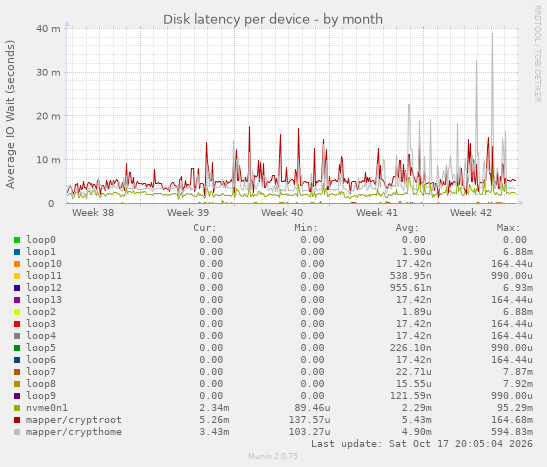Click the nvme0n1 minimum value '89.46u'
The image size is (547, 467).
(x=313, y=408)
